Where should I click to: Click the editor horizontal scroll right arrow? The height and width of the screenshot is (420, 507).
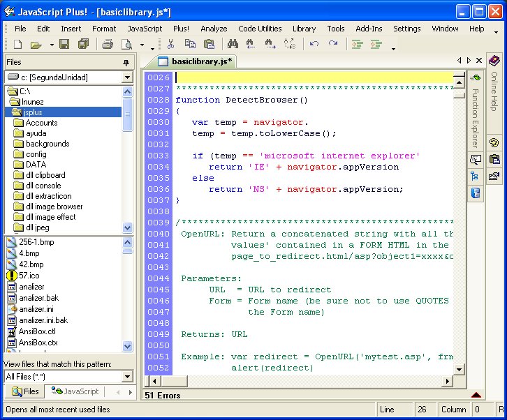(447, 381)
